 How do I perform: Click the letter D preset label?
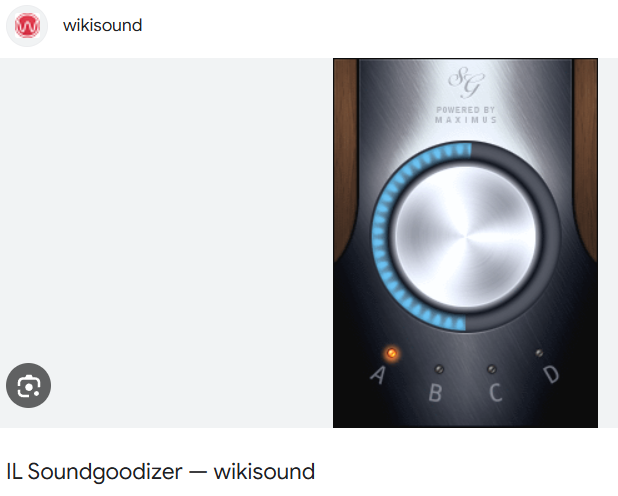click(x=551, y=375)
